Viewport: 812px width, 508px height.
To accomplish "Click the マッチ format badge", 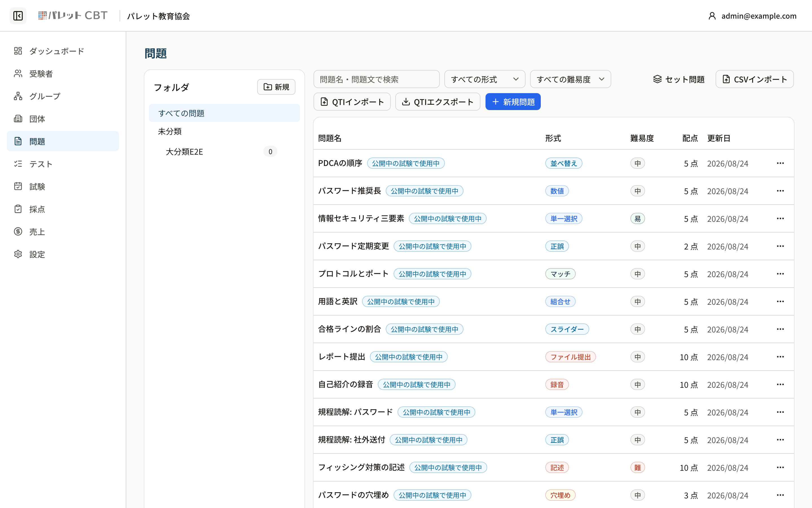I will (560, 274).
